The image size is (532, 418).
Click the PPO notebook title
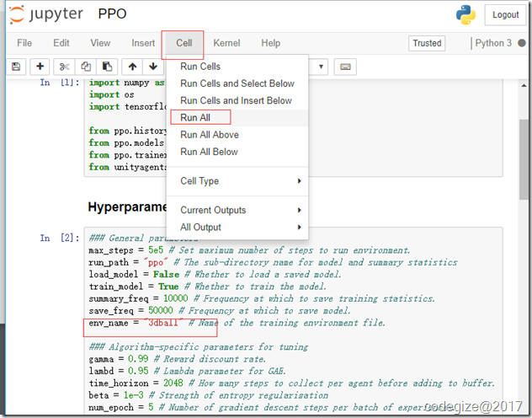(113, 15)
